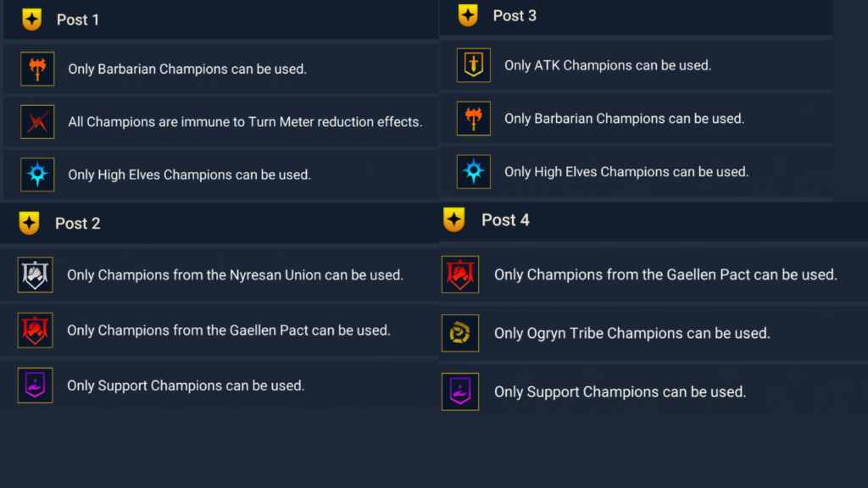The width and height of the screenshot is (868, 488).
Task: Open the Post 2 header label
Action: click(x=78, y=224)
